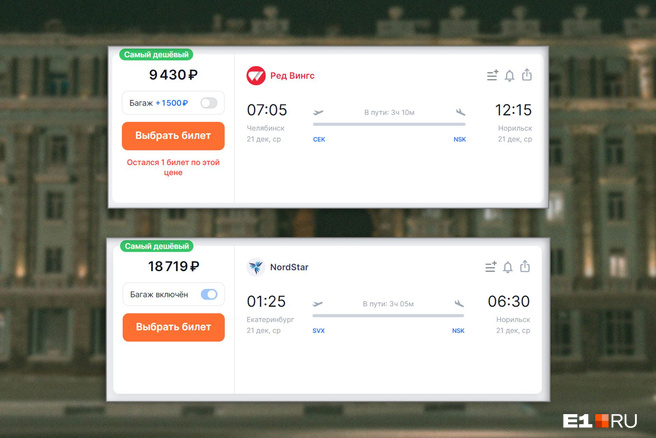This screenshot has width=656, height=438.
Task: Click the NordStar flight duration line
Action: [388, 315]
